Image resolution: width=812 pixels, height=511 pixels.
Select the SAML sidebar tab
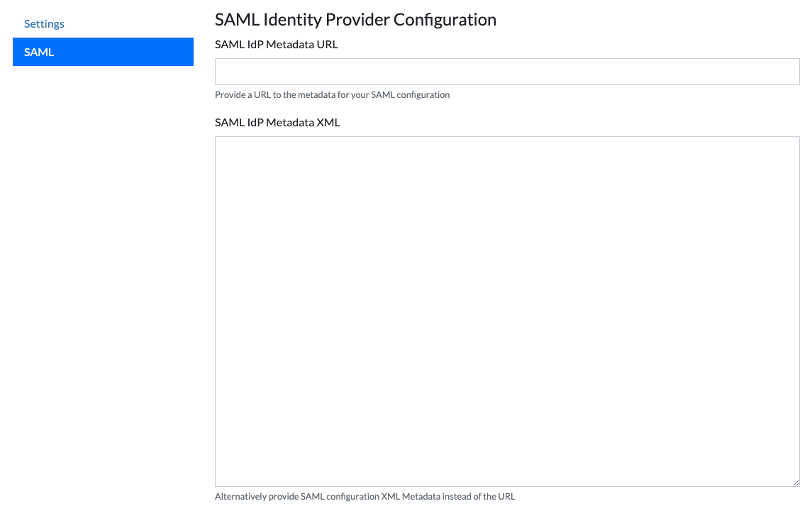tap(103, 52)
